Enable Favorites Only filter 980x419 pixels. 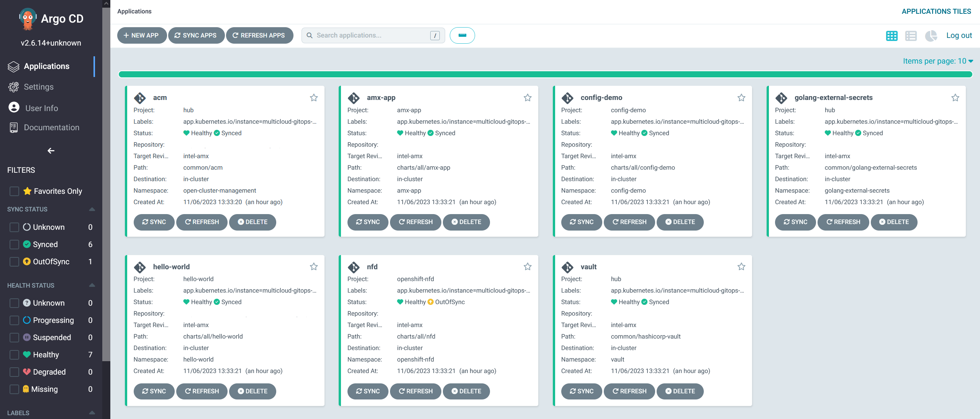[14, 191]
